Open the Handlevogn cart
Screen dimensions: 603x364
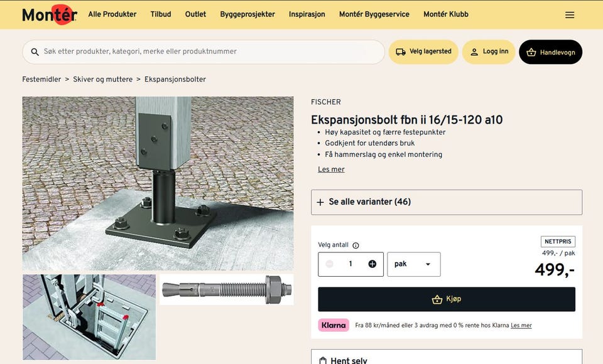pyautogui.click(x=550, y=52)
